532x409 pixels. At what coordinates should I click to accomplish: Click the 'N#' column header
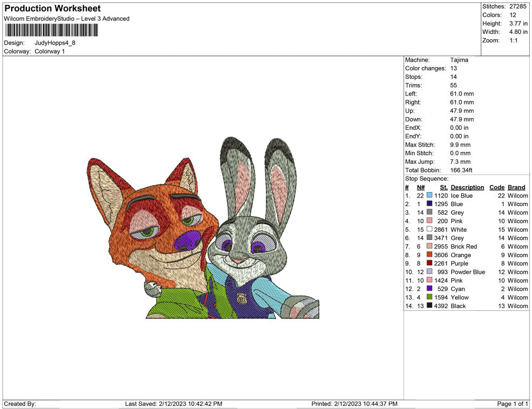(x=421, y=187)
